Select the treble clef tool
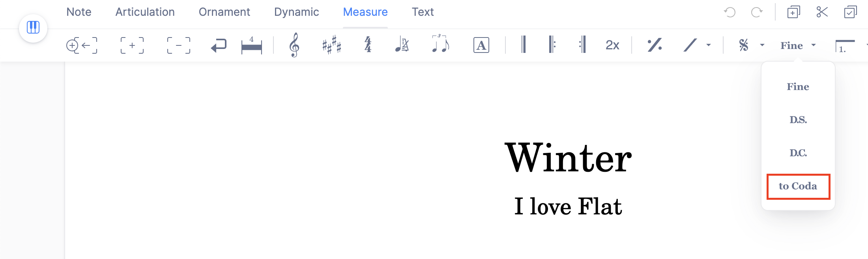Screen dimensions: 868x259 294,45
